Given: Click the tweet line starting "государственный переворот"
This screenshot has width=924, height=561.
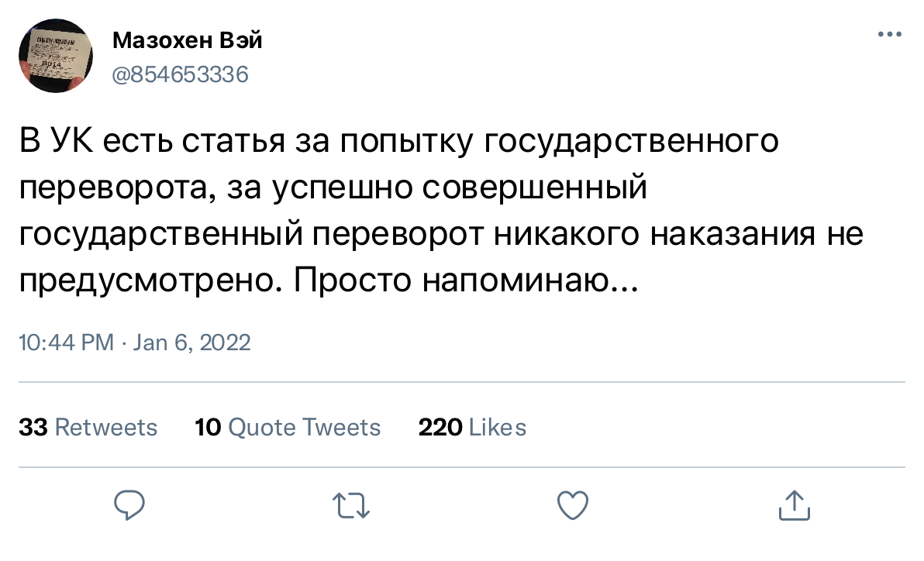Looking at the screenshot, I should point(440,236).
